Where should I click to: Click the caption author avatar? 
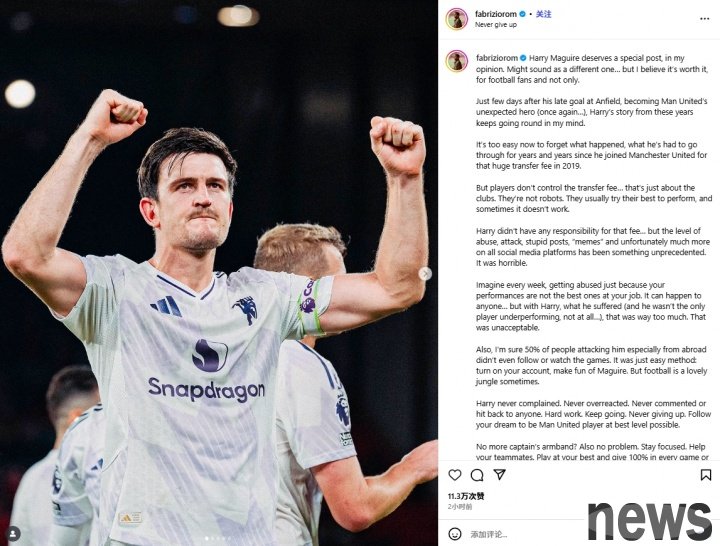[x=456, y=61]
